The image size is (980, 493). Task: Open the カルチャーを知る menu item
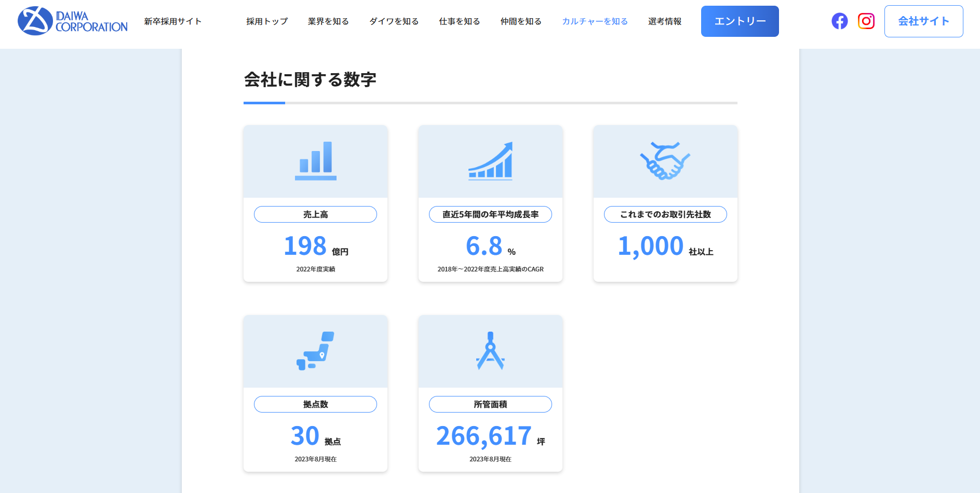point(595,21)
